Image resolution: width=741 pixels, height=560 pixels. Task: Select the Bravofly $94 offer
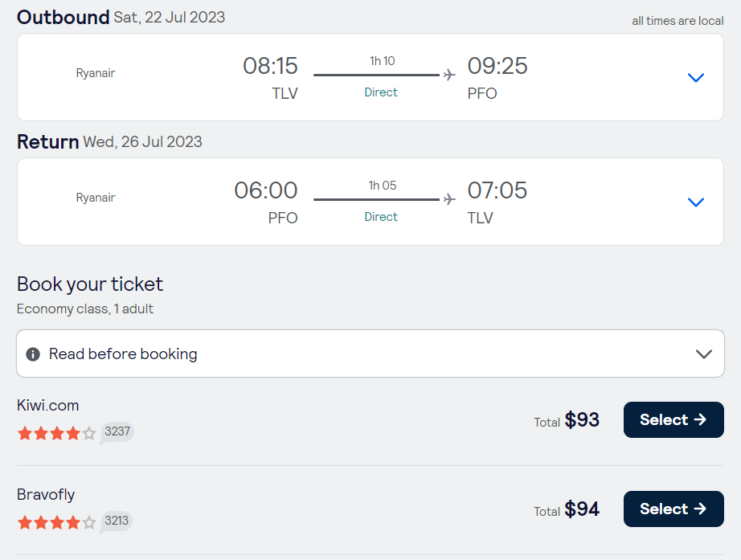coord(673,509)
